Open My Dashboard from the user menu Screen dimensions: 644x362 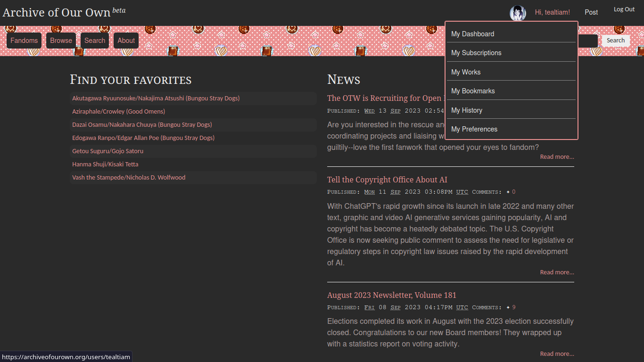click(472, 34)
